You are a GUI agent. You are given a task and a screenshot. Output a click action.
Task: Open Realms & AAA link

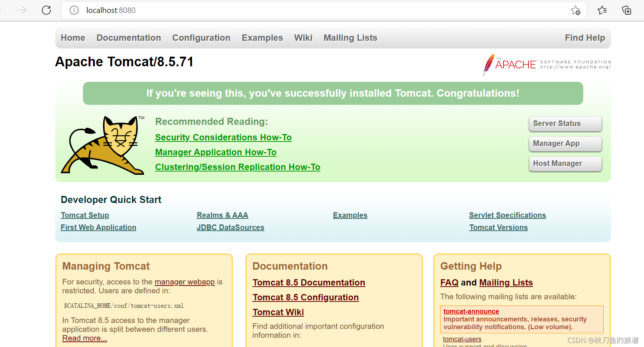click(222, 215)
